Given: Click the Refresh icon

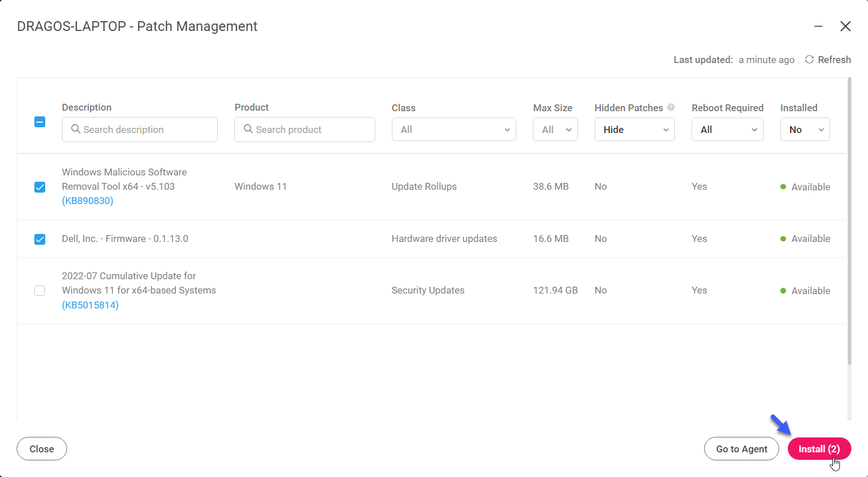Looking at the screenshot, I should [x=809, y=60].
